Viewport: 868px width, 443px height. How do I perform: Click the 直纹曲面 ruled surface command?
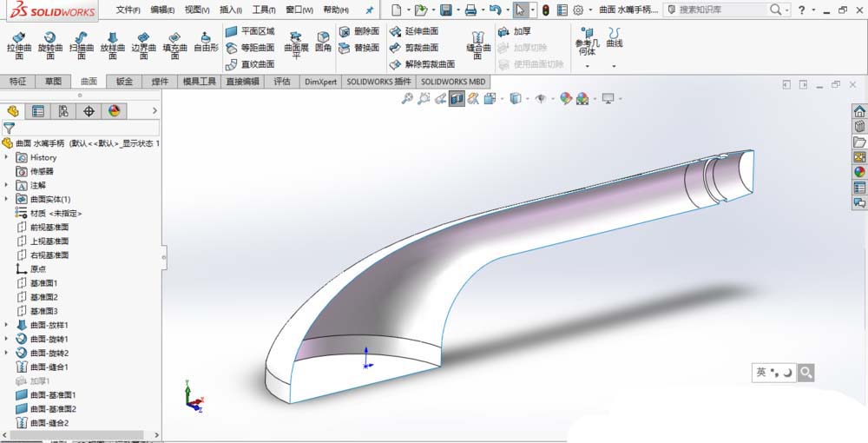[x=250, y=64]
